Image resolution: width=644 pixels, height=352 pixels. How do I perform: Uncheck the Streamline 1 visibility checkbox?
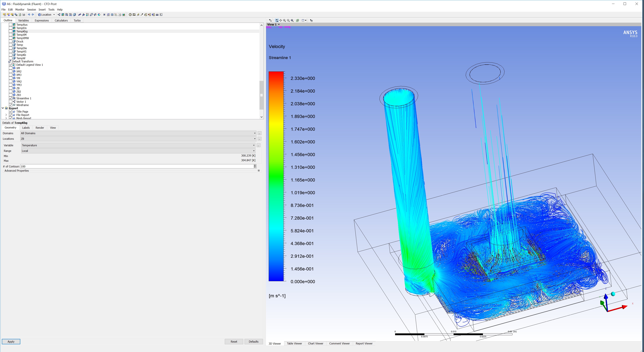tap(11, 98)
